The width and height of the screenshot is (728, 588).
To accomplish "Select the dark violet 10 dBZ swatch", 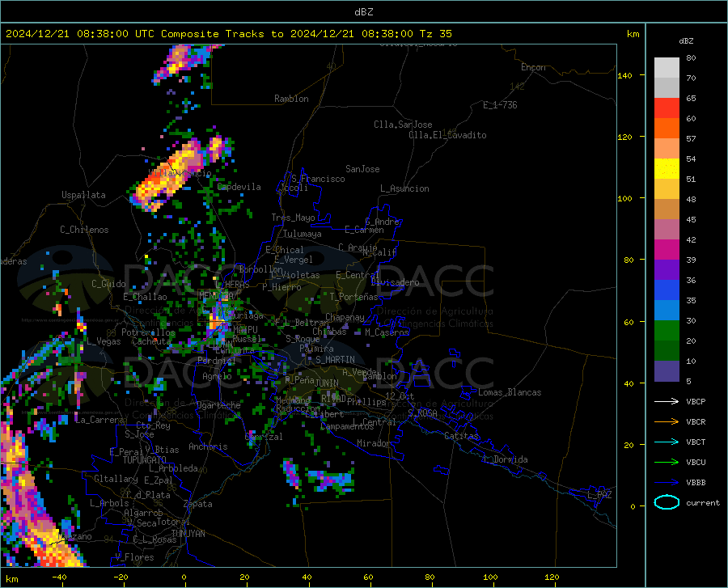I will pos(667,371).
